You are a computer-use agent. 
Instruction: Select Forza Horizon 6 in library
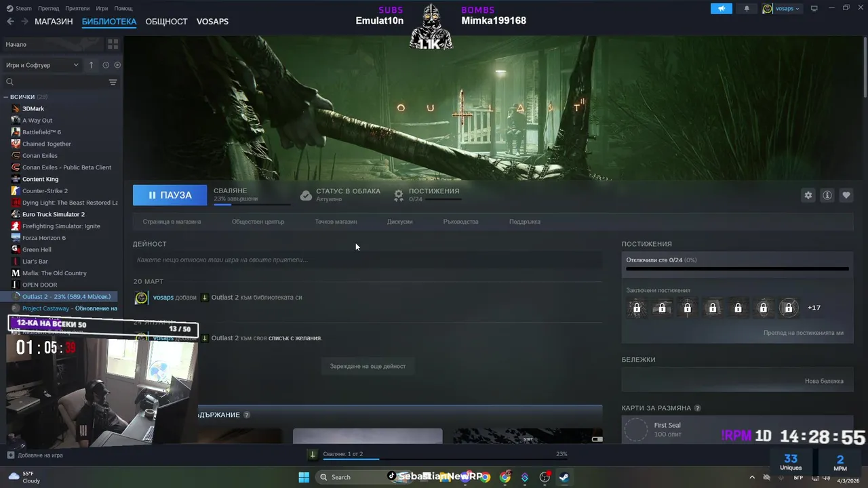pos(44,238)
